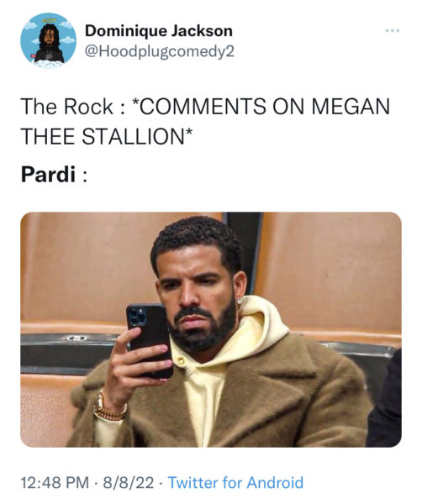Screen dimensions: 422x504
Task: Open the three-dot more options menu
Action: [393, 31]
